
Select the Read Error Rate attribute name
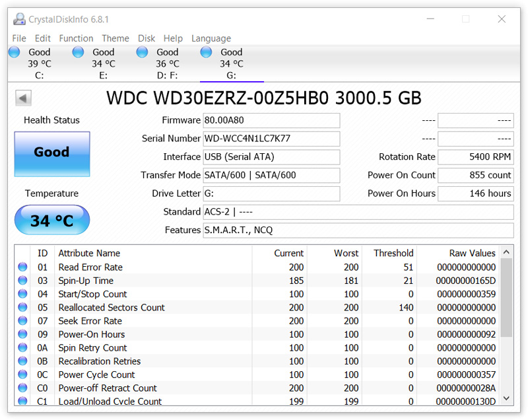click(x=90, y=267)
